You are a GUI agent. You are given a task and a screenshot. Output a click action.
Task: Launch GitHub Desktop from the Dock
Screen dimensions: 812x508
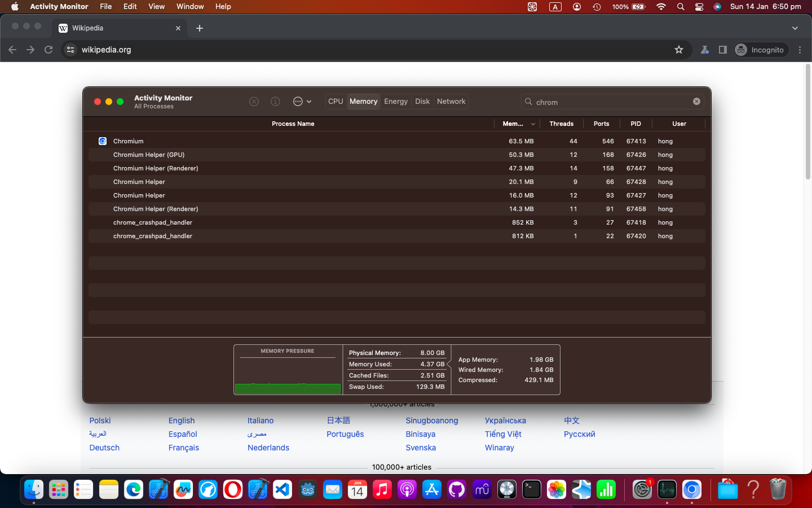coord(457,489)
